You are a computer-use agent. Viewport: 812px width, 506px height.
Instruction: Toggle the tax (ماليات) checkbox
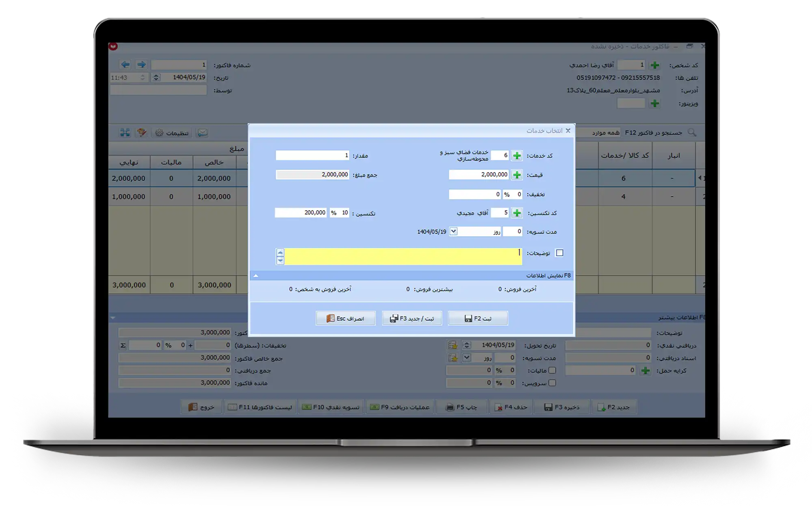(x=552, y=370)
